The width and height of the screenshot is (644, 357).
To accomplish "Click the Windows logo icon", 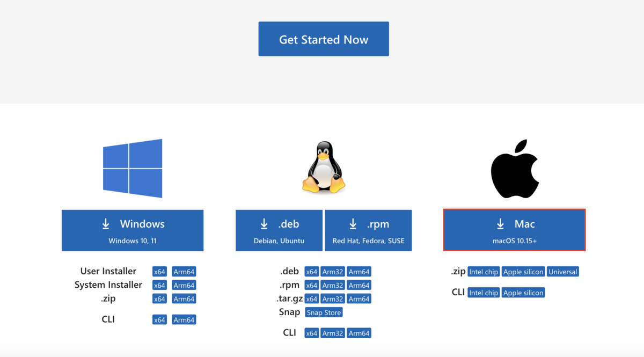I will pos(133,168).
